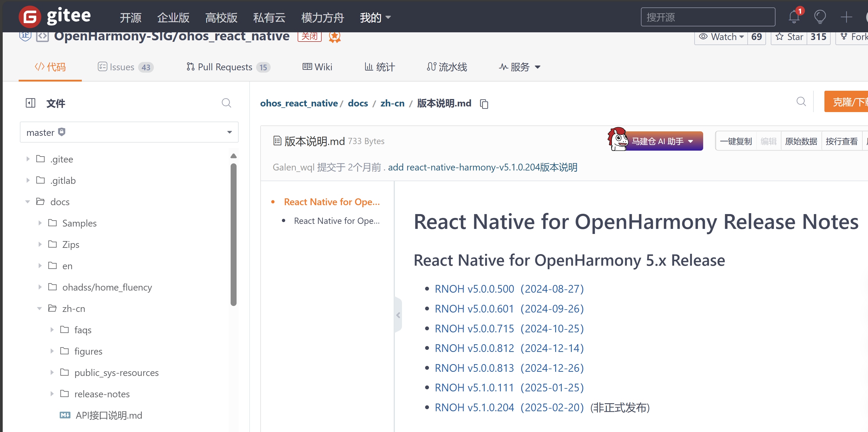Click the file document icon beside 版本说明.md title
The image size is (868, 432).
point(277,141)
